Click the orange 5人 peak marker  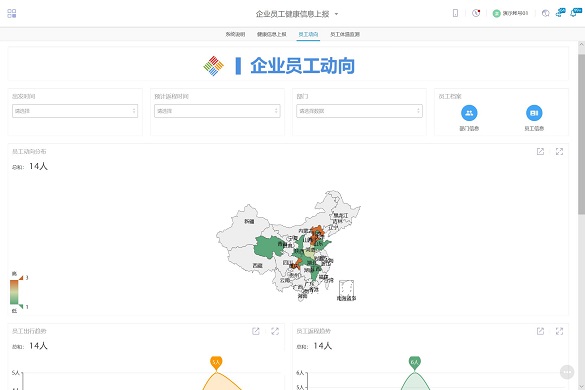pyautogui.click(x=216, y=362)
